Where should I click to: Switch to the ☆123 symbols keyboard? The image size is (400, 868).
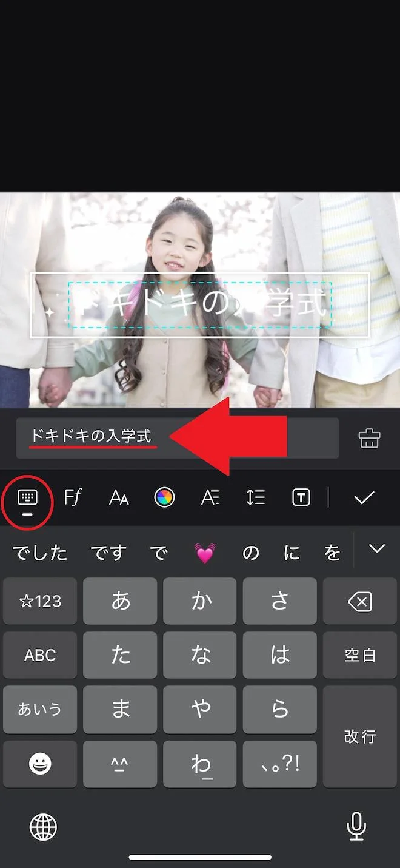40,601
